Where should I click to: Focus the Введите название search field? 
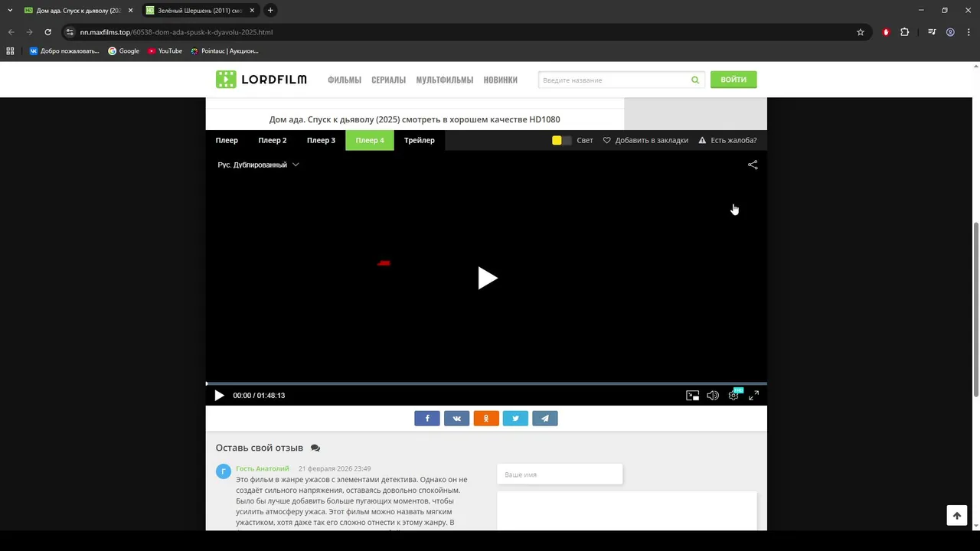613,80
